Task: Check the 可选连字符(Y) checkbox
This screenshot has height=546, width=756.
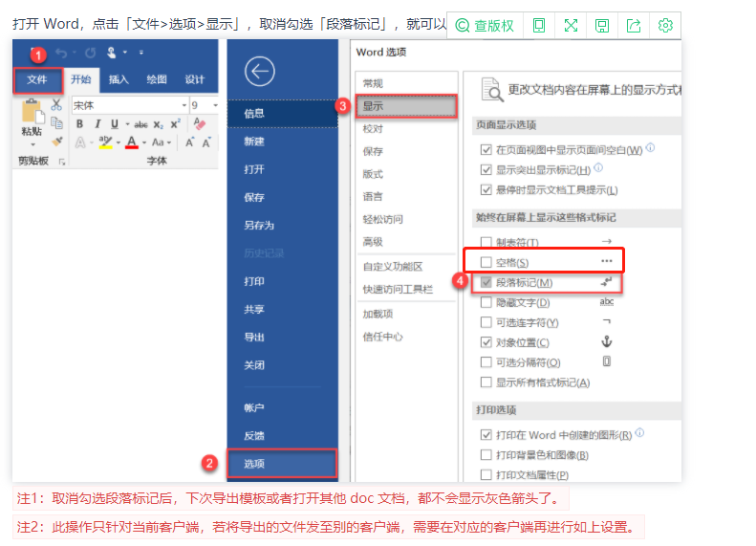Action: (486, 322)
